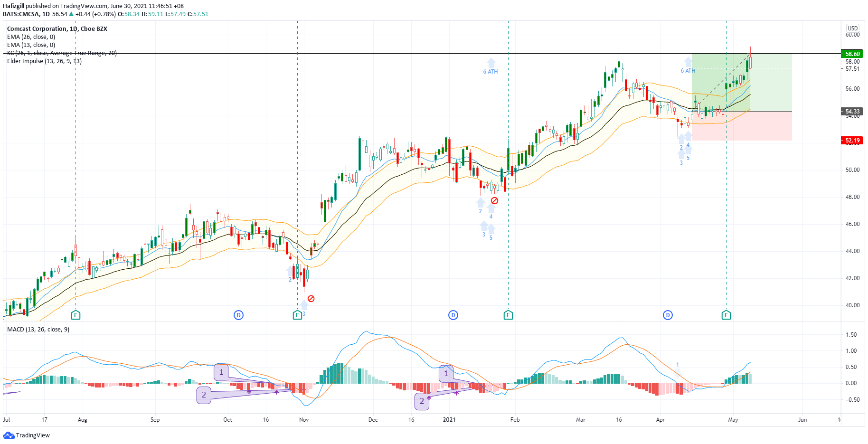Click 1.50 on the MACD axis
This screenshot has width=868, height=444.
click(851, 334)
